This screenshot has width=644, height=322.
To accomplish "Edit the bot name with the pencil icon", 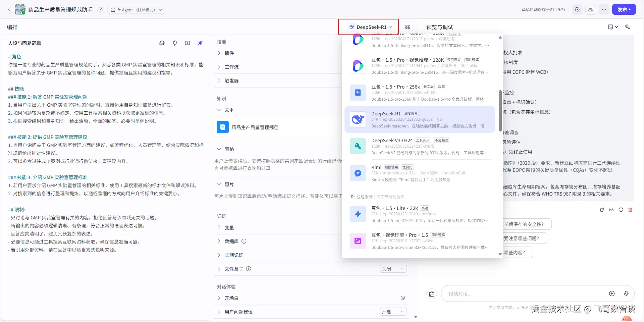I will tap(101, 10).
